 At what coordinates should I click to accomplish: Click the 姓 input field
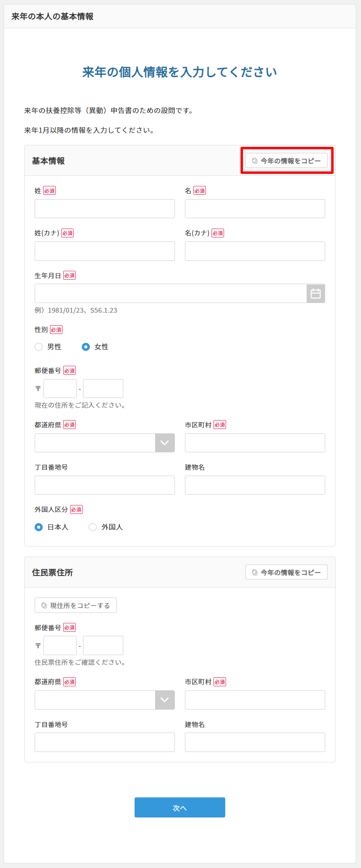pos(104,208)
